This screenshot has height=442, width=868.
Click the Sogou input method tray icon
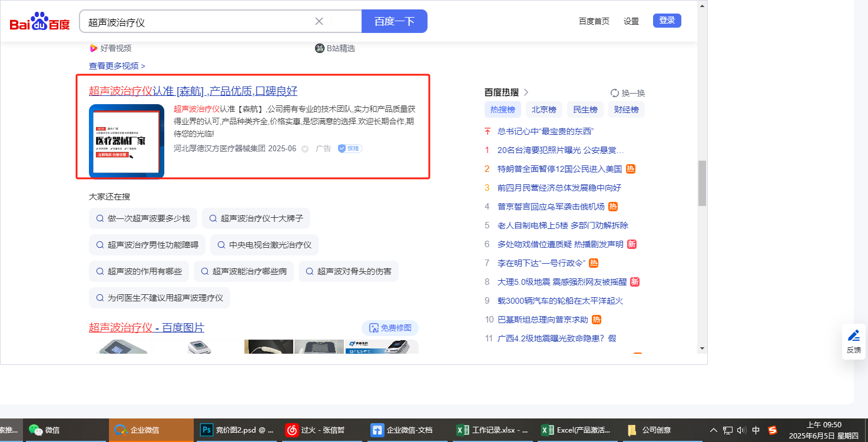(773, 430)
